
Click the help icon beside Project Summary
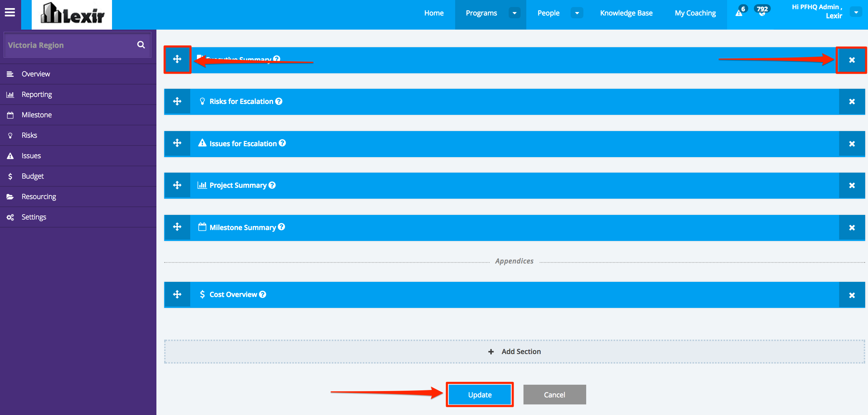pyautogui.click(x=272, y=185)
